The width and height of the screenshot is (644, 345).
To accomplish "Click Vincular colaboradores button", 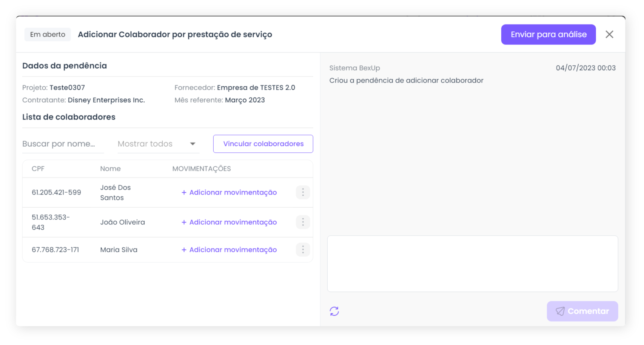I will click(263, 144).
